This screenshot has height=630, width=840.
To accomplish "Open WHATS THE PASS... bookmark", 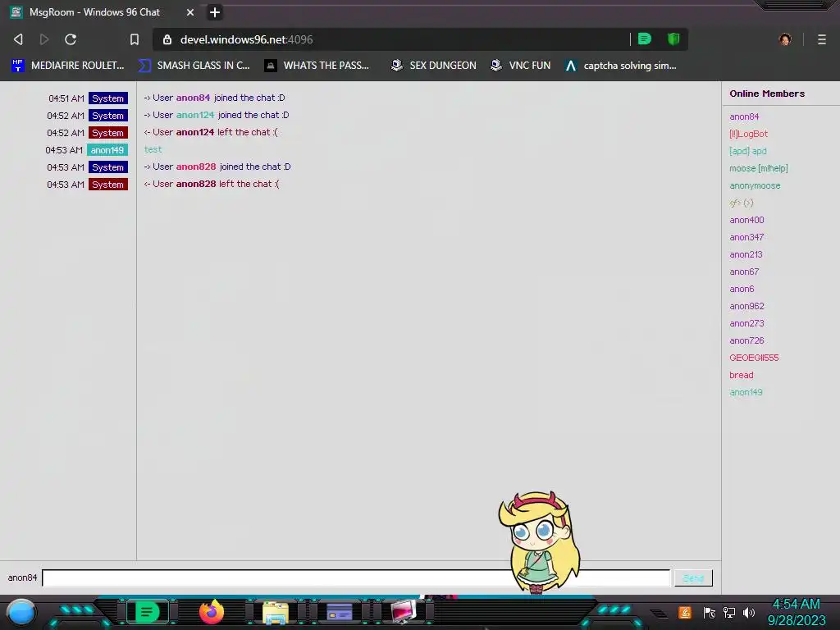I will click(x=317, y=66).
